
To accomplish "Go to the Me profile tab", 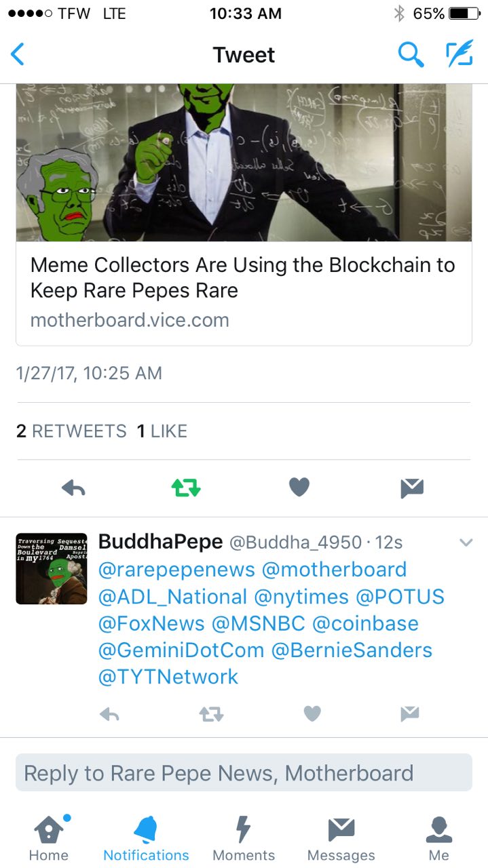I will pos(438,837).
